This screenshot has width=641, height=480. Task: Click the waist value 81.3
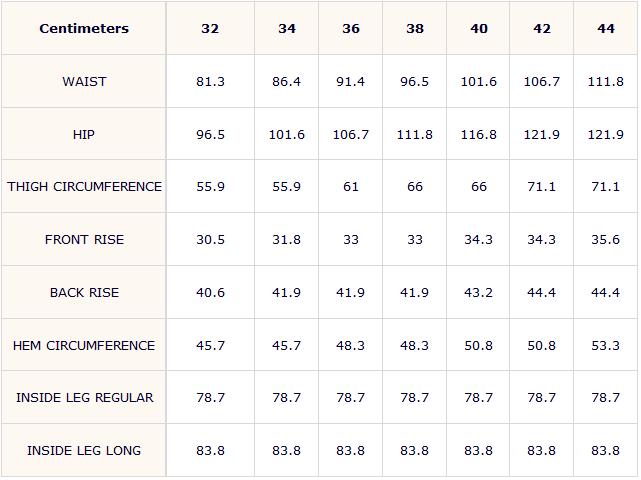210,82
